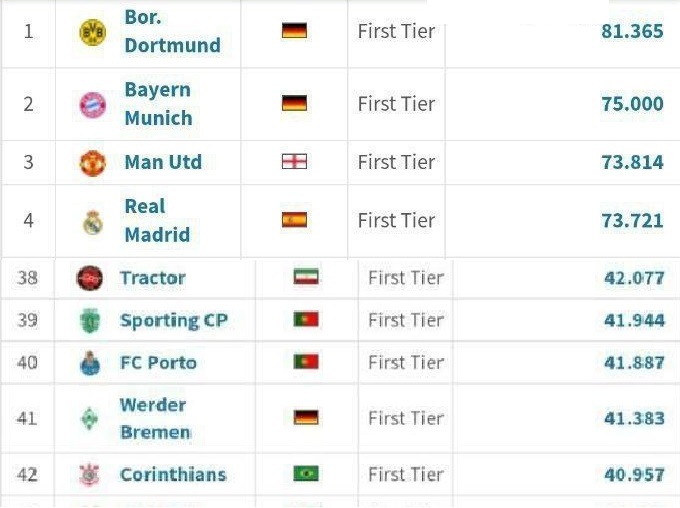The width and height of the screenshot is (680, 508).
Task: Open the Sporting CP team link
Action: click(174, 321)
